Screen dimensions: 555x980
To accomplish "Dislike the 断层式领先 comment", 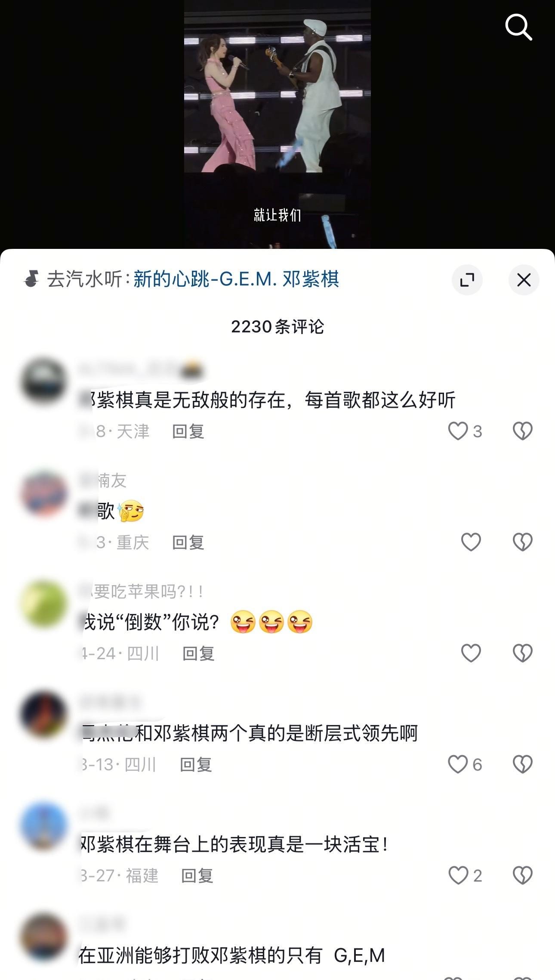I will point(523,764).
